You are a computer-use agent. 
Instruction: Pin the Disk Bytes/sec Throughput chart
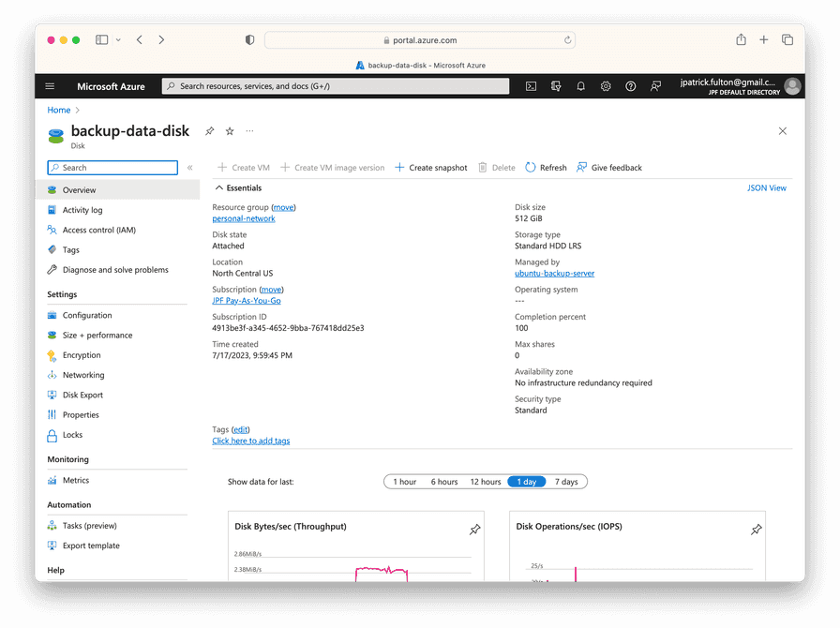point(474,530)
